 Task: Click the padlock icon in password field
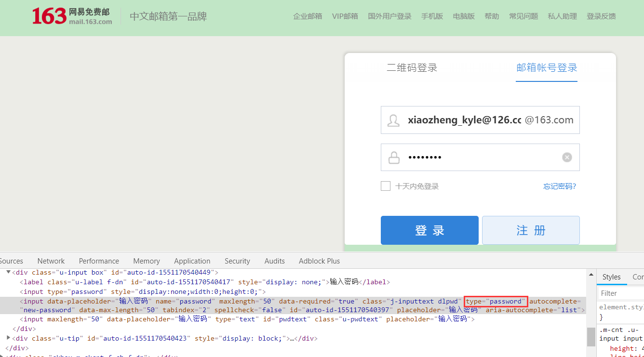[x=394, y=158]
